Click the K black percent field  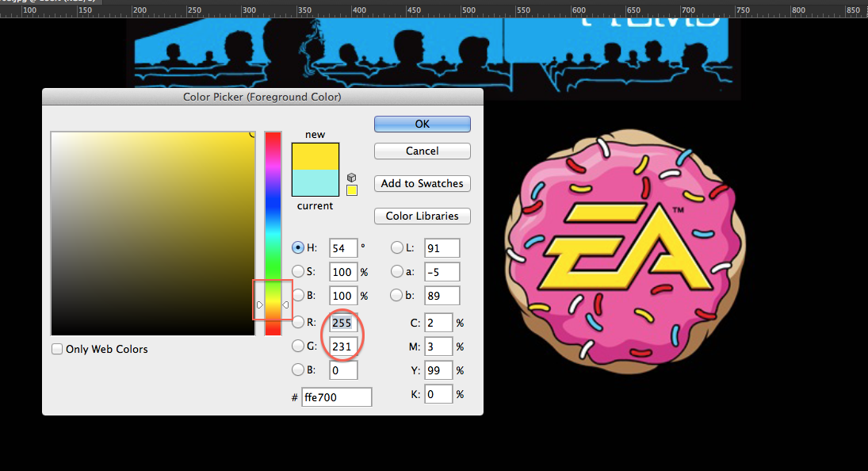pos(438,394)
